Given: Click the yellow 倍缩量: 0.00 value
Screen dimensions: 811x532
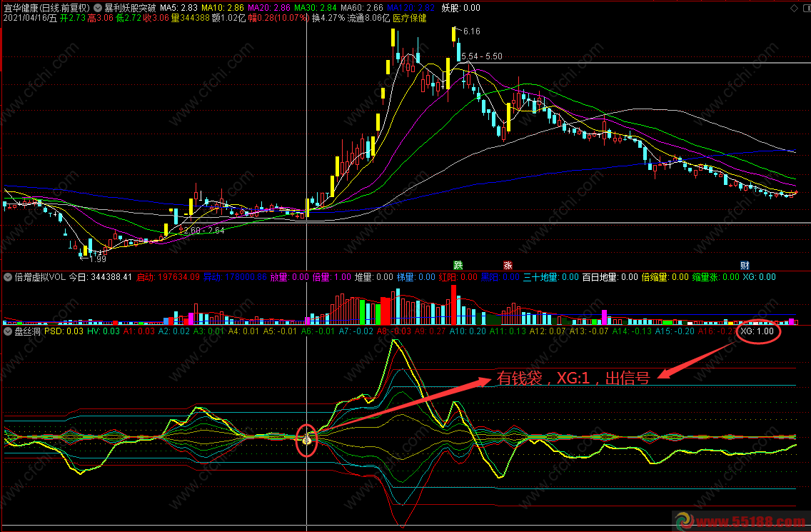Looking at the screenshot, I should pos(665,277).
